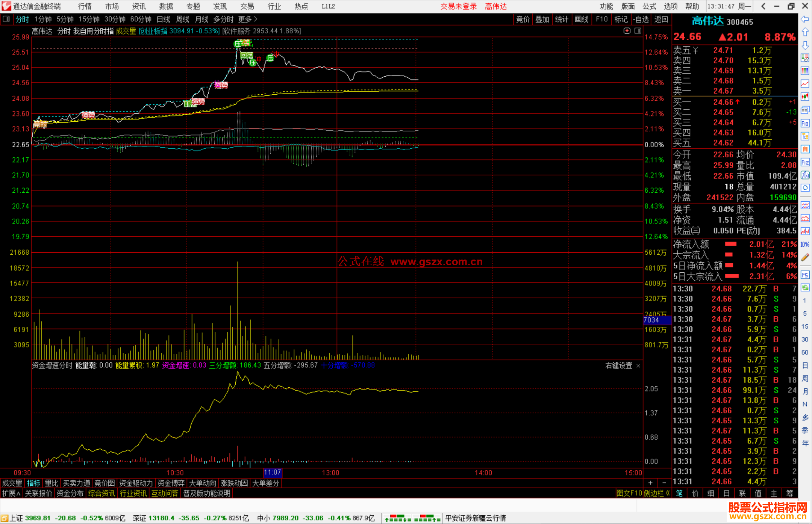Open the 公式 menu
The height and width of the screenshot is (524, 812).
click(x=649, y=6)
